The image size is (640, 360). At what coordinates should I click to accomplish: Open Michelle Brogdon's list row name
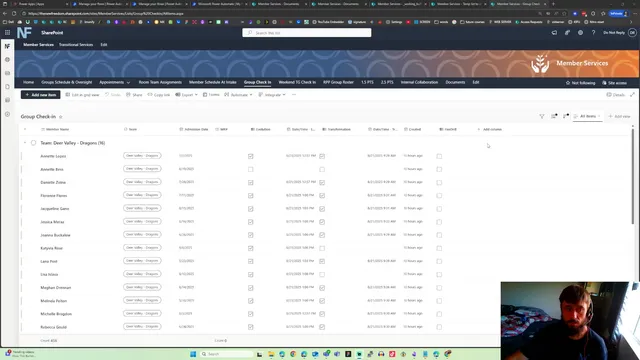56,314
